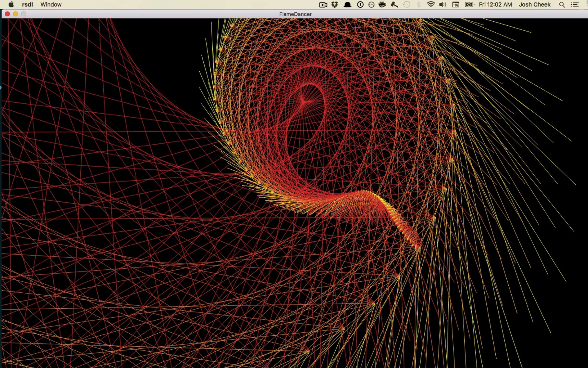Viewport: 588px width, 368px height.
Task: Click the hammer menu bar icon
Action: [x=394, y=5]
